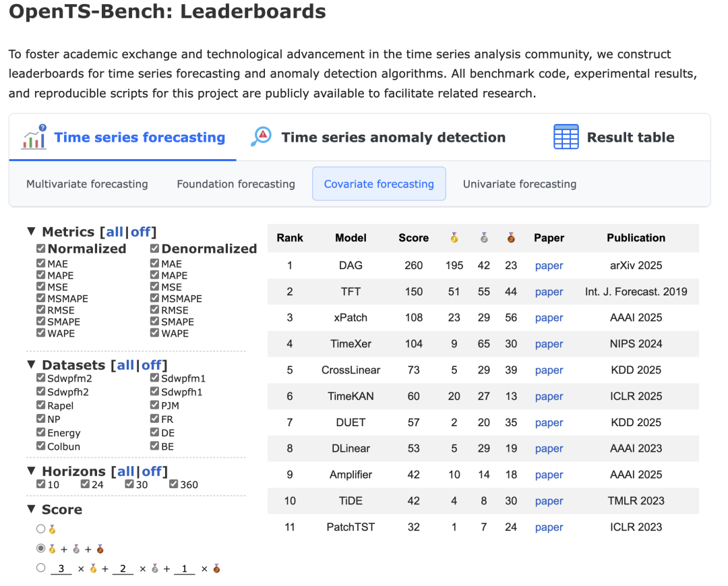Toggle the Denormalized checkbox
Image resolution: width=728 pixels, height=586 pixels.
[154, 248]
